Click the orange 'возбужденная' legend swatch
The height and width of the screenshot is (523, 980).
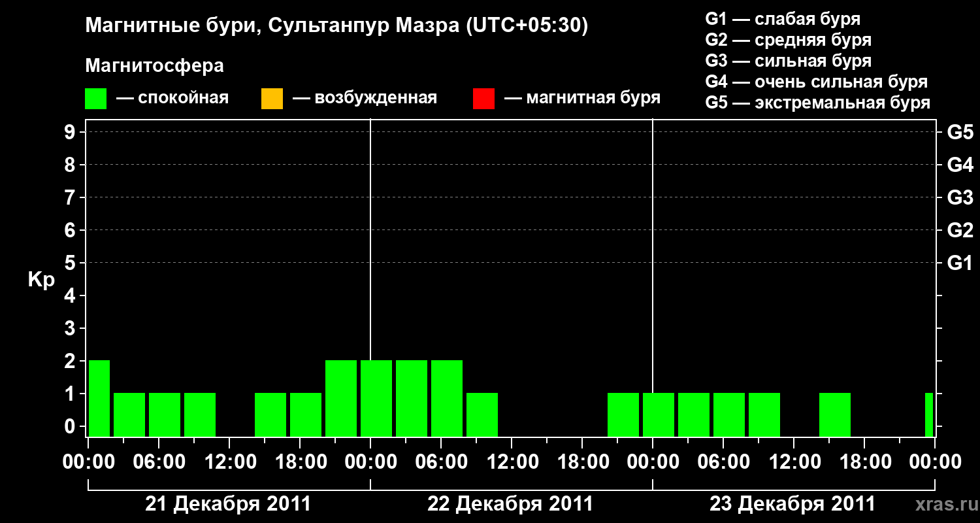tap(272, 99)
